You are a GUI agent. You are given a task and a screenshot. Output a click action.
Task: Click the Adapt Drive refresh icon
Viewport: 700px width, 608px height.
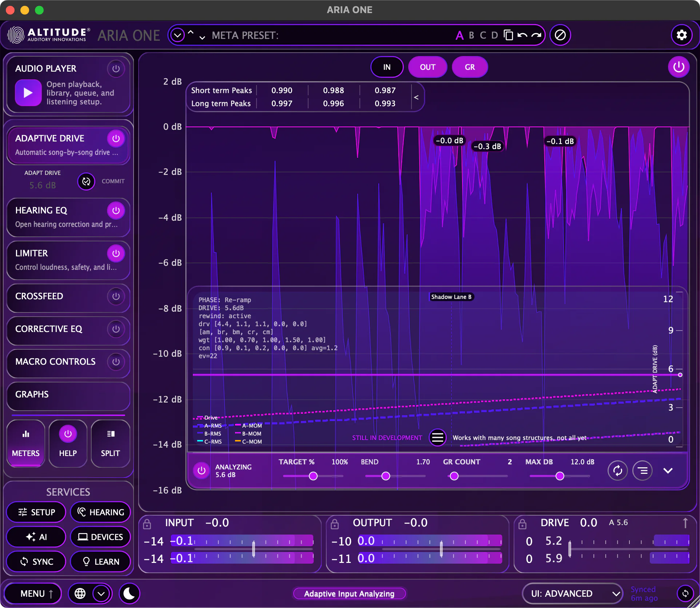click(x=86, y=181)
